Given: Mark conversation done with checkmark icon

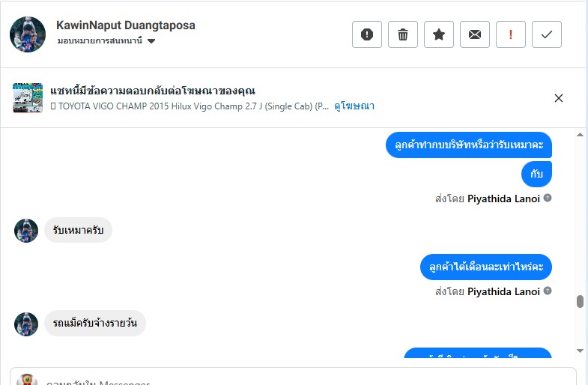Looking at the screenshot, I should [547, 34].
